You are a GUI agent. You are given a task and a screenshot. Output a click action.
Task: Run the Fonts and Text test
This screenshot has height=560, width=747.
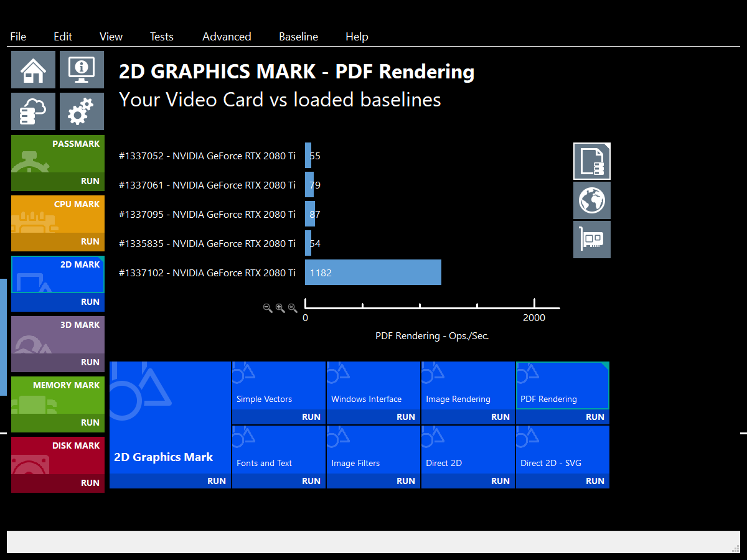tap(279, 481)
